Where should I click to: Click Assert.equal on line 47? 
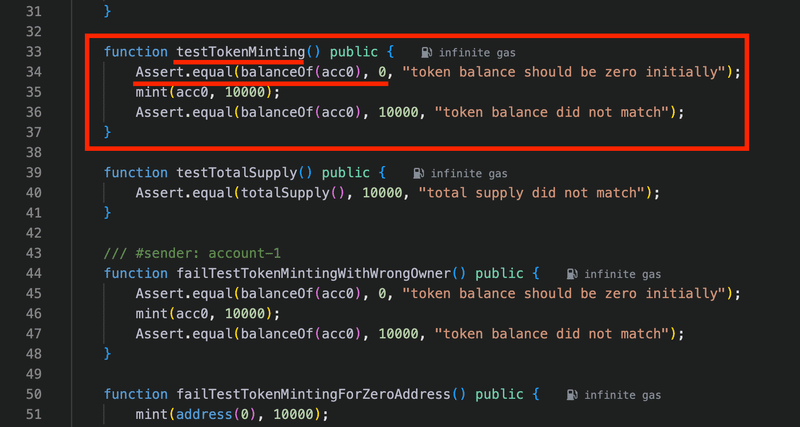184,334
